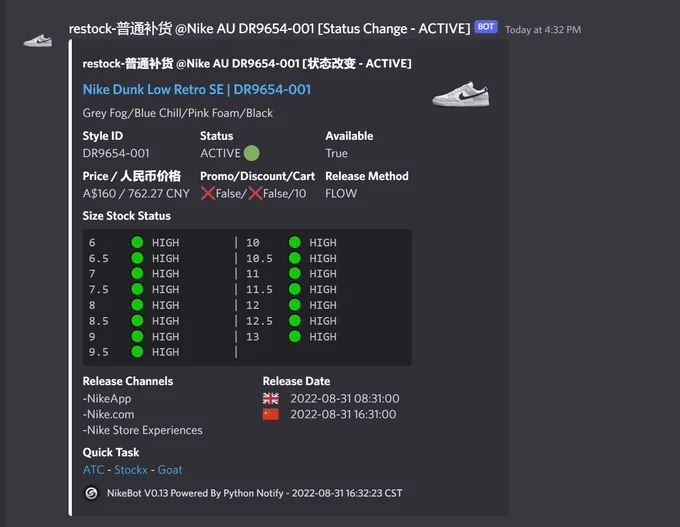
Task: Click the green dot for size 11
Action: coord(294,273)
